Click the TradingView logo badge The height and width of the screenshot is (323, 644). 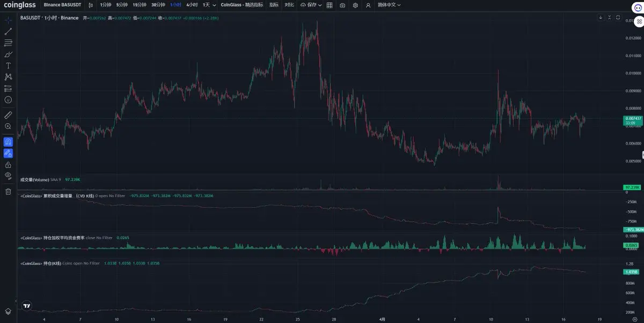pyautogui.click(x=27, y=306)
